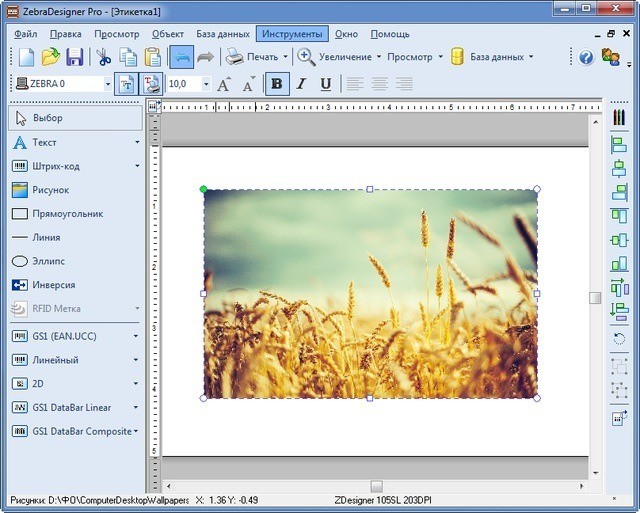Click the Save diskette icon
The height and width of the screenshot is (513, 640).
click(x=74, y=57)
